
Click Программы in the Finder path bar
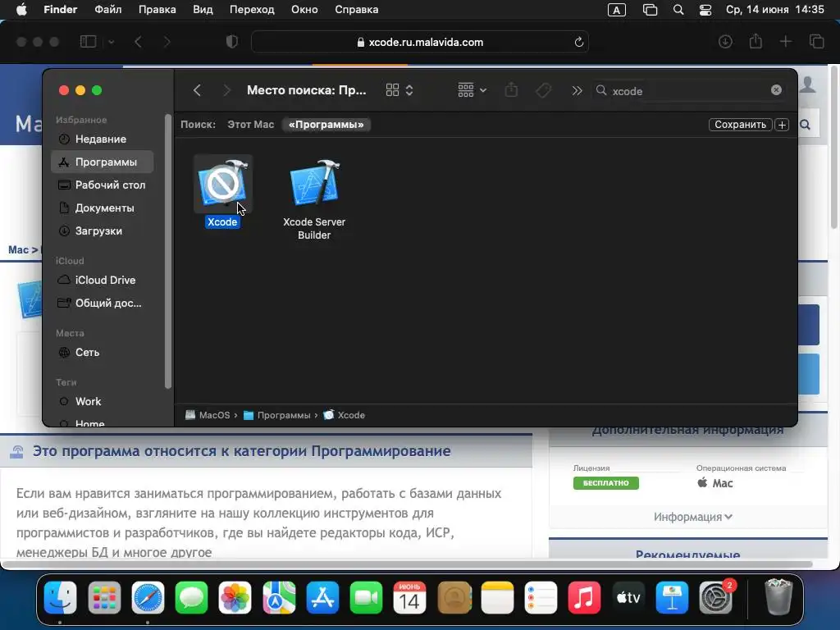[277, 415]
